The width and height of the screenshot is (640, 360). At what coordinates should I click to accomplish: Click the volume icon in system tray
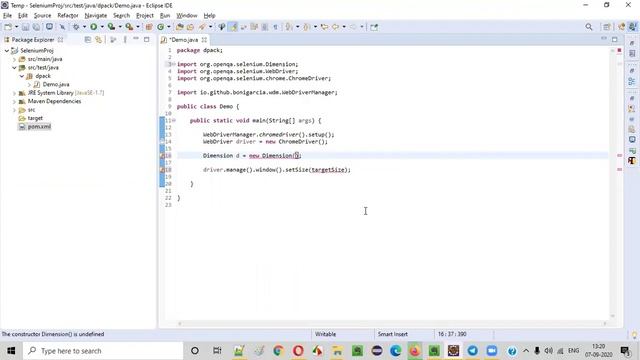click(549, 351)
